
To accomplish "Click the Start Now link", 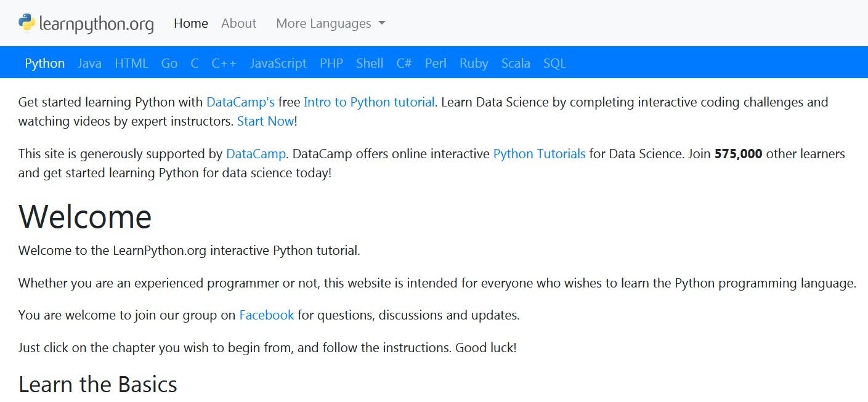I will (266, 121).
